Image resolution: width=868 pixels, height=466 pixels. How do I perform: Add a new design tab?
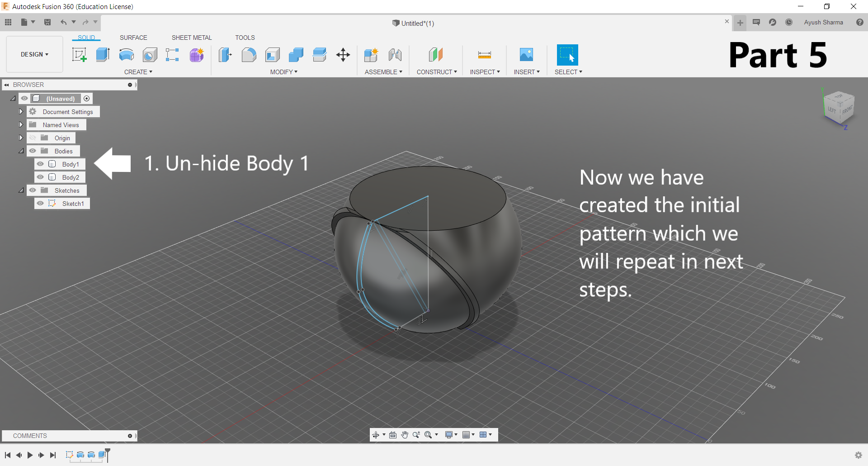click(740, 23)
